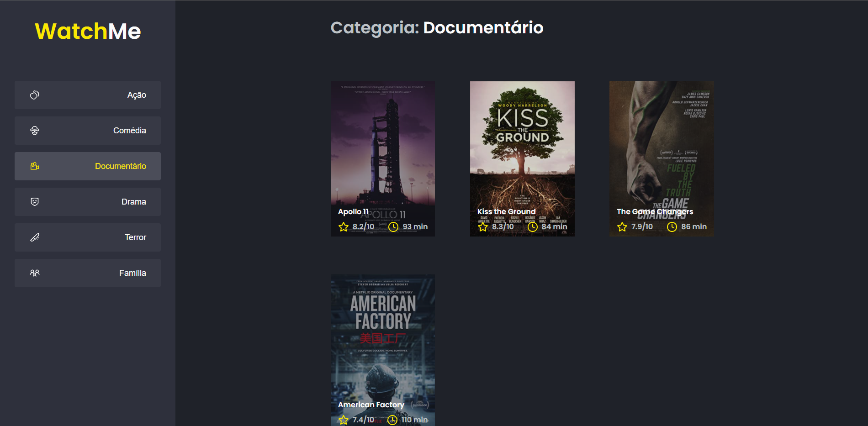Viewport: 868px width, 426px height.
Task: Click the star icon on American Factory
Action: [x=344, y=420]
